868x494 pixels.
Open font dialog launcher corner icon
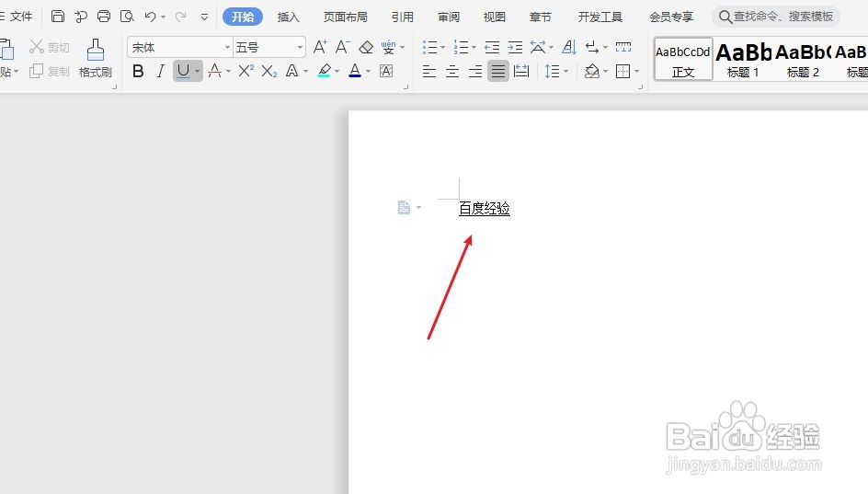pos(405,87)
